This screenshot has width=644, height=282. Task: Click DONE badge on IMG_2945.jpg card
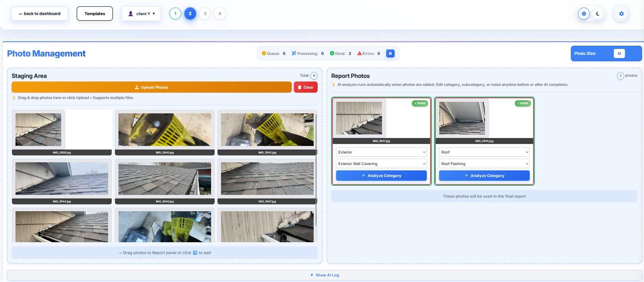click(523, 103)
